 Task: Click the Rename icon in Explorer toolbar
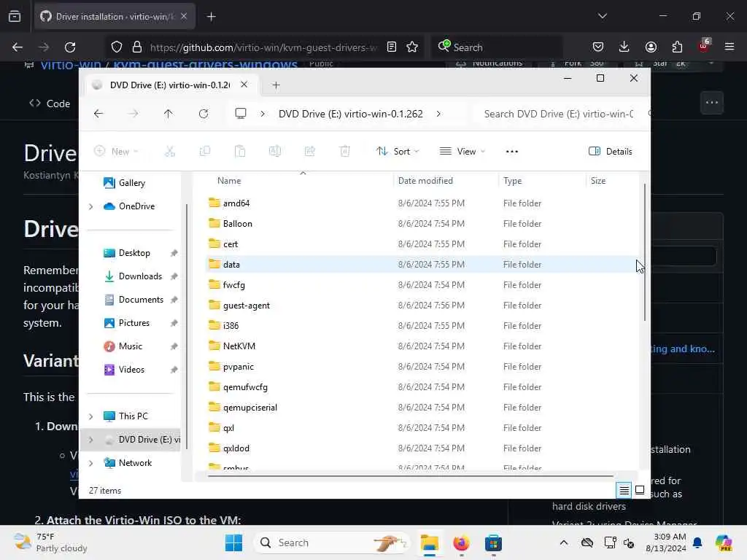275,152
